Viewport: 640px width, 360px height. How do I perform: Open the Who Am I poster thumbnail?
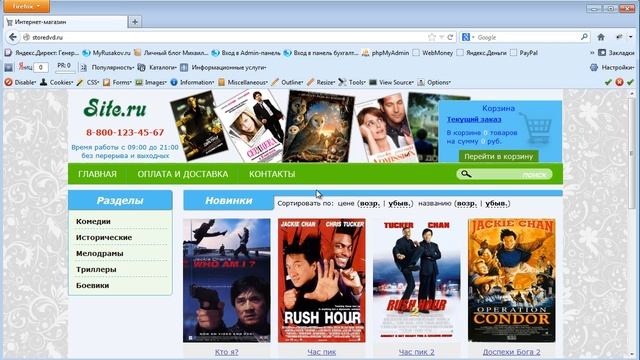click(227, 280)
